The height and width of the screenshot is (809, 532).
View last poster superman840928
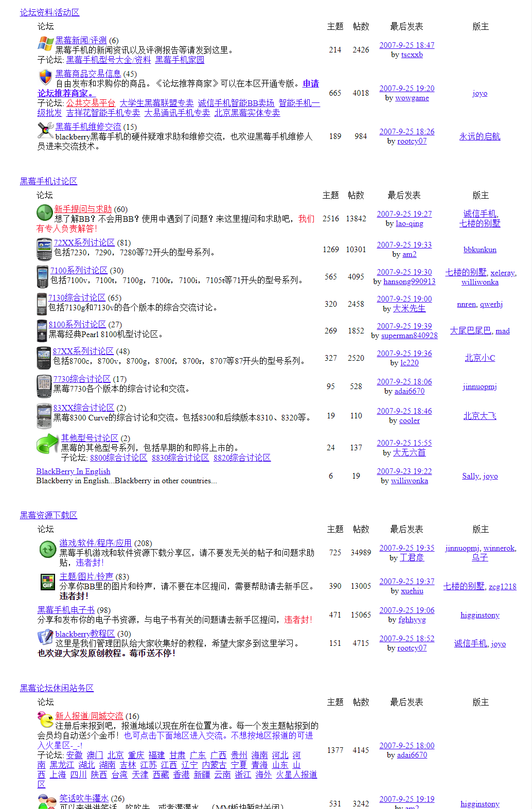coord(409,336)
